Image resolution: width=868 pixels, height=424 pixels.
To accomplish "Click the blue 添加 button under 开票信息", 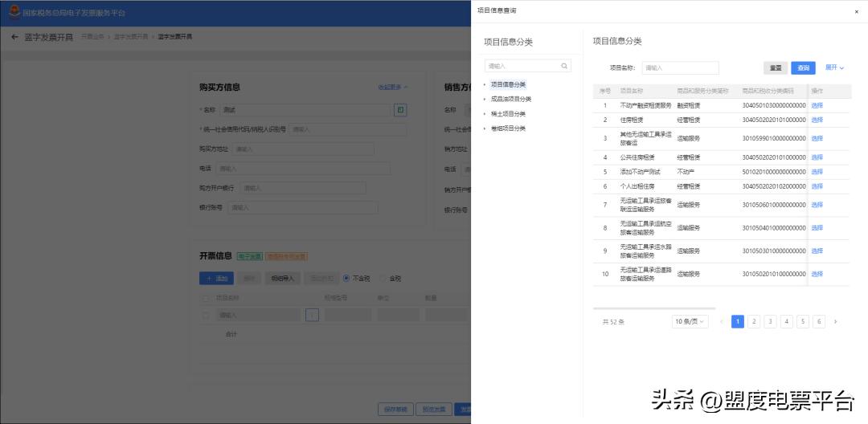I will 216,279.
